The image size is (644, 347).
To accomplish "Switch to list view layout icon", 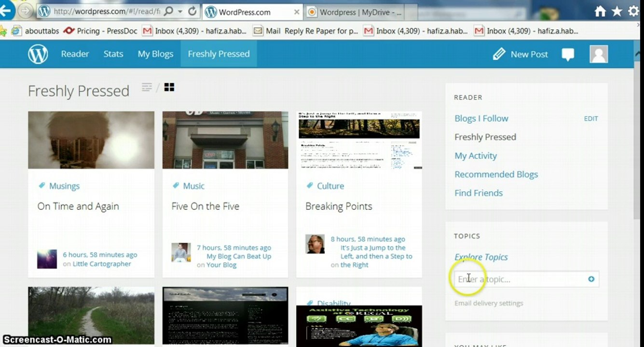I will click(147, 87).
